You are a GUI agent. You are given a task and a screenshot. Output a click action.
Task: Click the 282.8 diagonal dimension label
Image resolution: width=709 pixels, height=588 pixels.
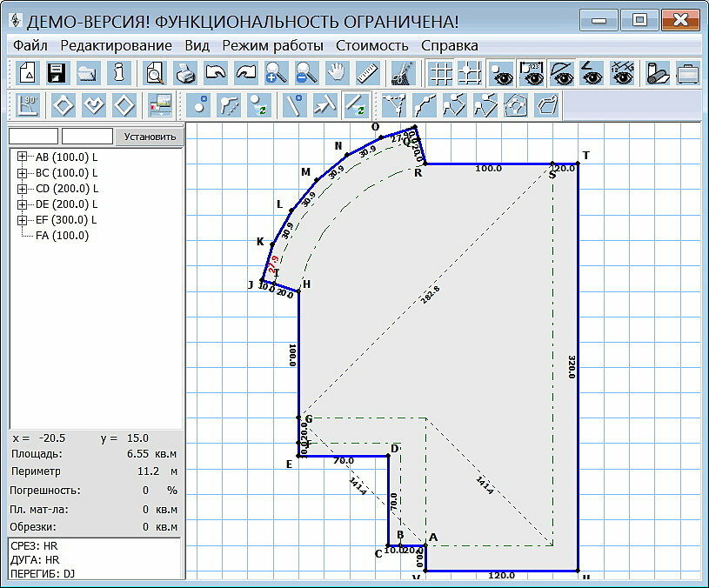[x=430, y=295]
